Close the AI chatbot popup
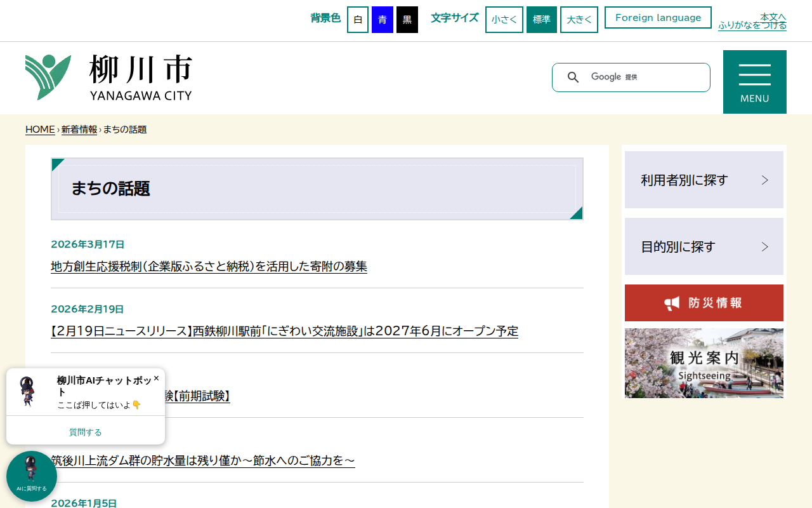 (156, 378)
